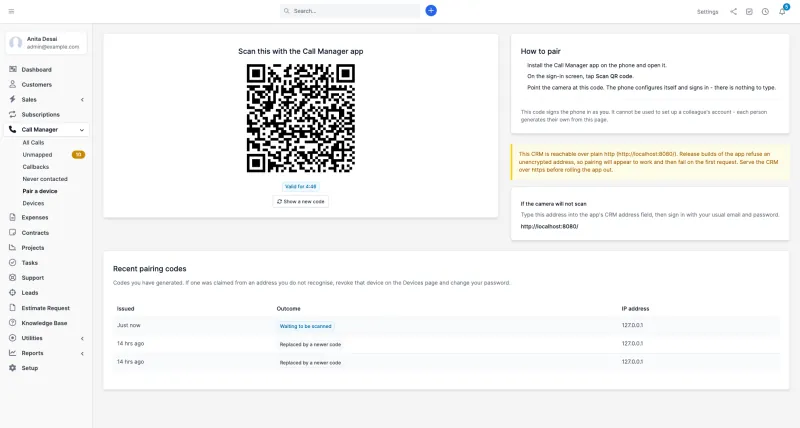Click the Tasks check-circle icon
This screenshot has width=800, height=428.
(x=13, y=263)
